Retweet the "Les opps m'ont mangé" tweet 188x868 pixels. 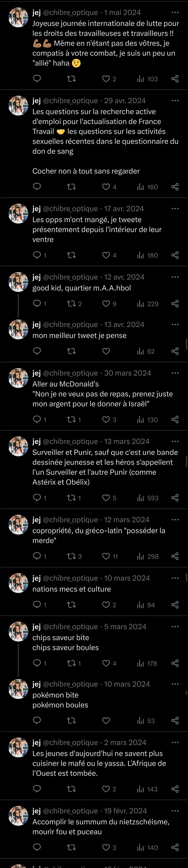[71, 255]
